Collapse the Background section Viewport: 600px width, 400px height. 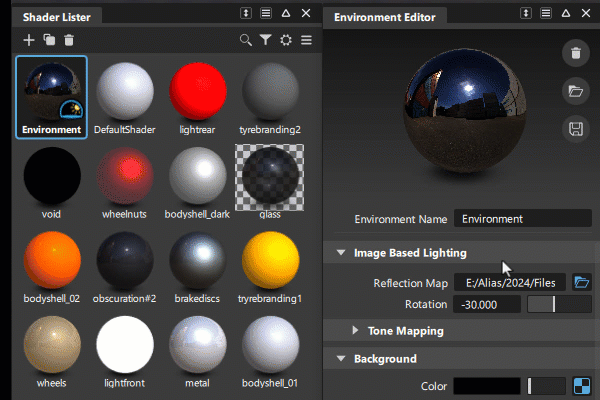point(341,359)
